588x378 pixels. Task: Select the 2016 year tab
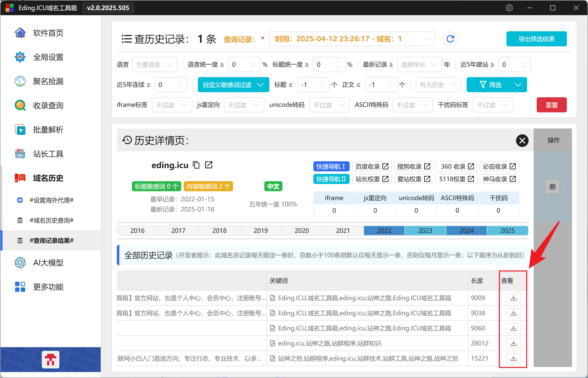pos(137,231)
